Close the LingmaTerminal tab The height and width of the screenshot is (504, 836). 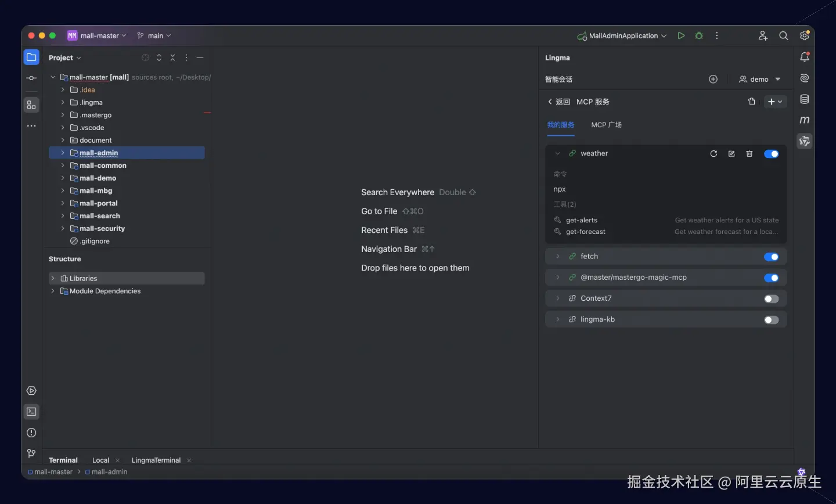tap(189, 460)
